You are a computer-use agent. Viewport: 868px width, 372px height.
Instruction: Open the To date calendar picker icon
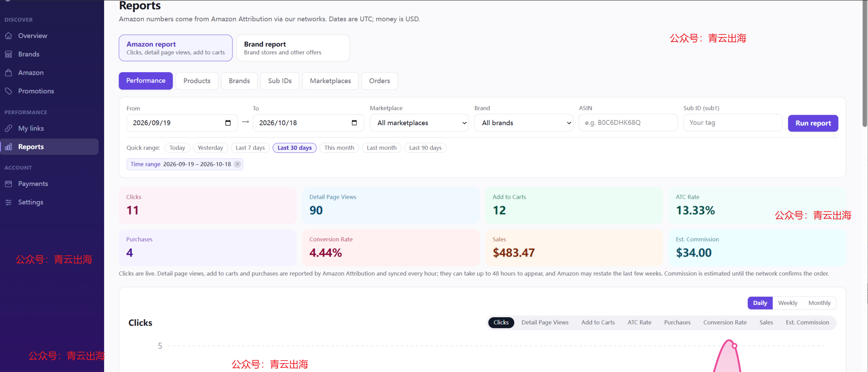[x=354, y=123]
